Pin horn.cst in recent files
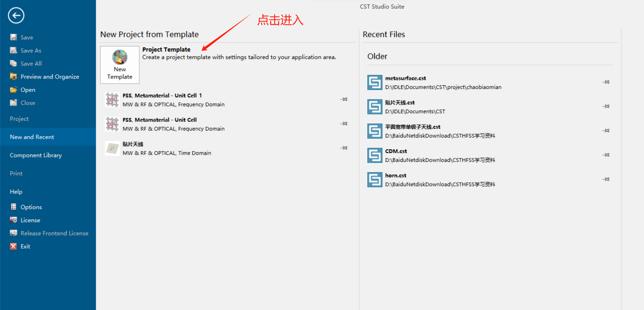The image size is (644, 310). 606,179
